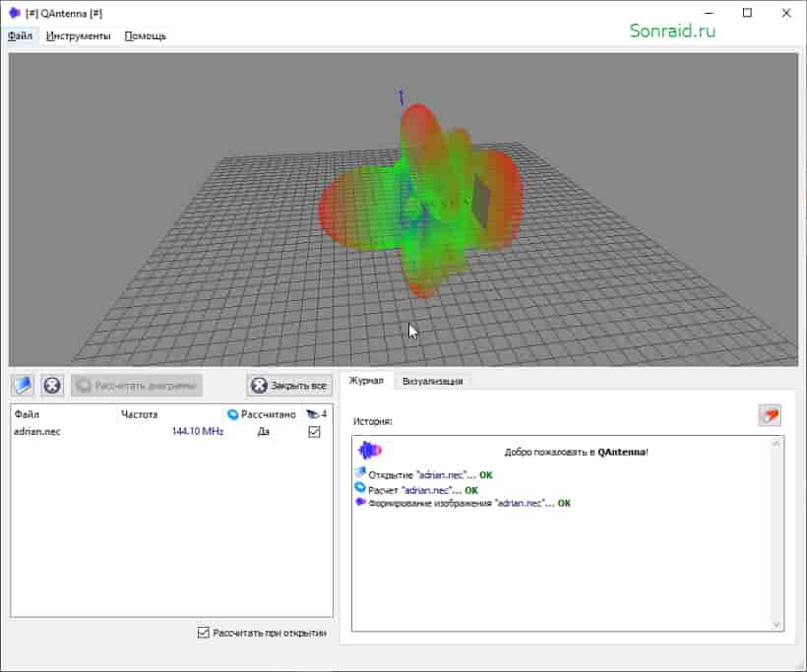
Task: Click the log scrollbar up arrow
Action: click(776, 444)
